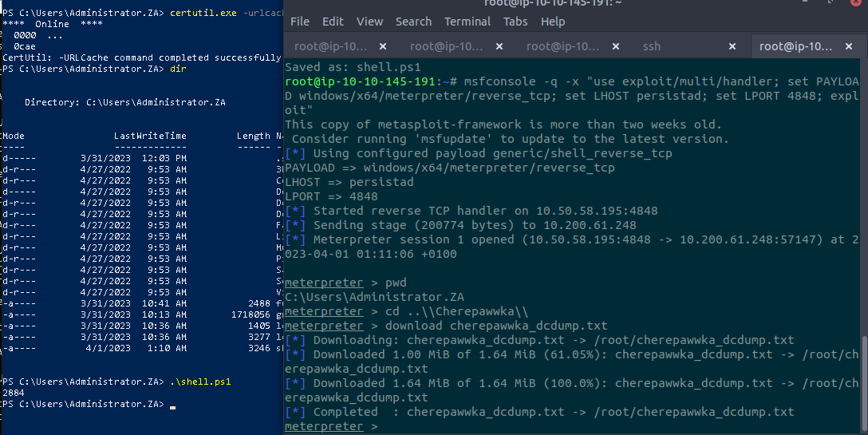This screenshot has height=435, width=868.
Task: Click 'CertUtil: -URLCache command completed successfully'
Action: 142,57
